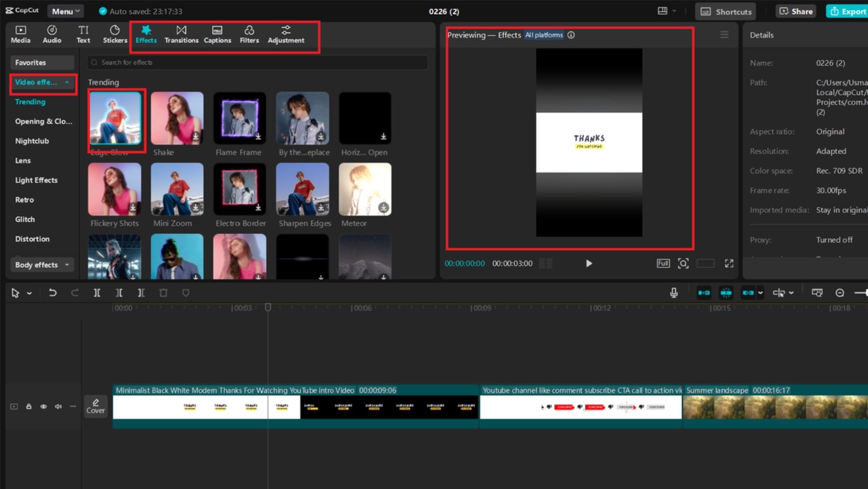Image resolution: width=868 pixels, height=489 pixels.
Task: Switch to the Captions tab
Action: click(218, 34)
